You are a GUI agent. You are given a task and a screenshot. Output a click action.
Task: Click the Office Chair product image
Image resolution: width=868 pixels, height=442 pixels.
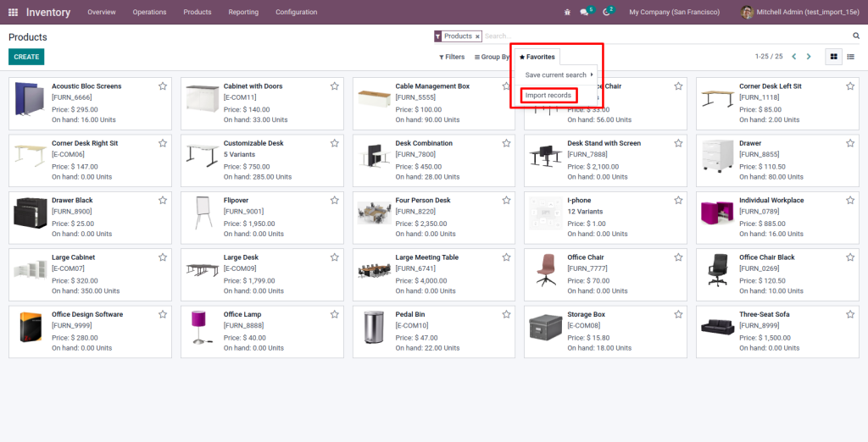click(x=546, y=269)
